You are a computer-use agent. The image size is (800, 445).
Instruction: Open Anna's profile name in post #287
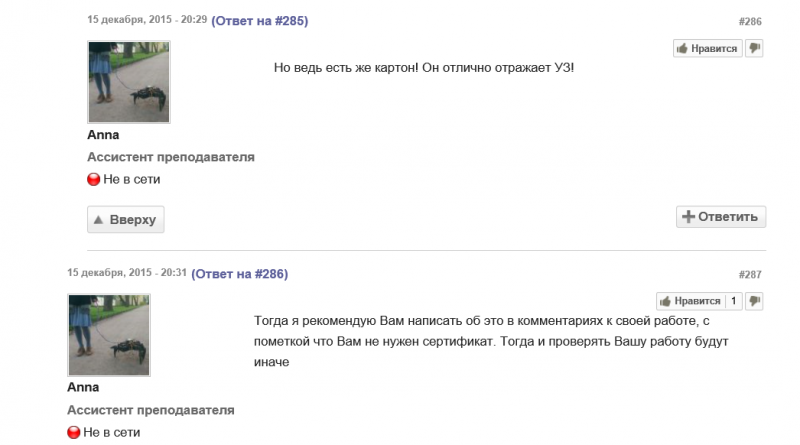(x=83, y=387)
